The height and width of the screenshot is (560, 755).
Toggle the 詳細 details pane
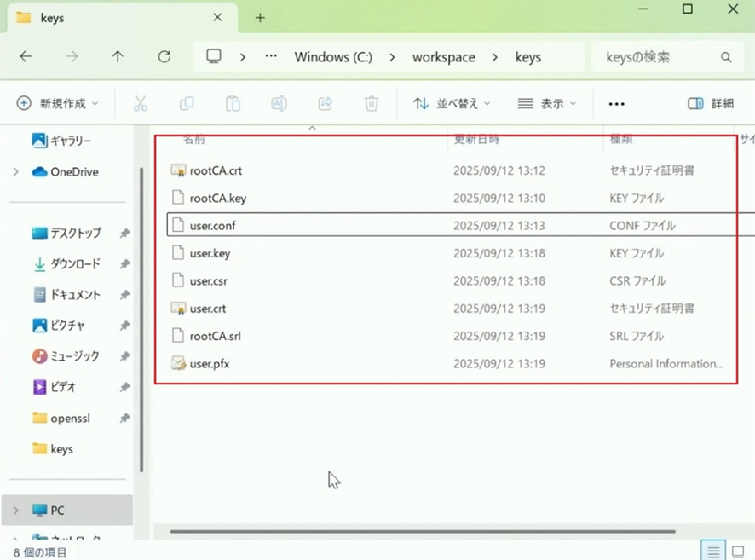click(x=711, y=103)
